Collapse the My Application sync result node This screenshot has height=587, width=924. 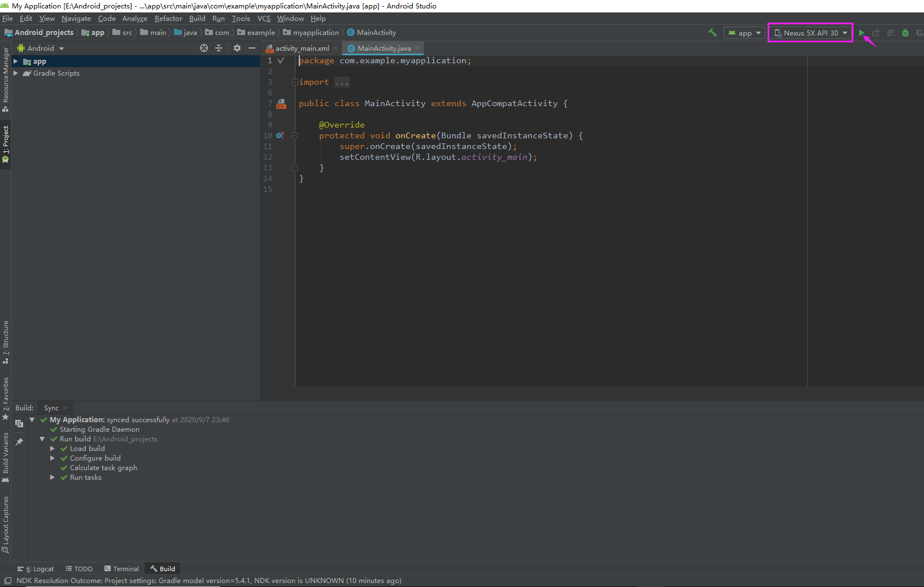tap(32, 420)
